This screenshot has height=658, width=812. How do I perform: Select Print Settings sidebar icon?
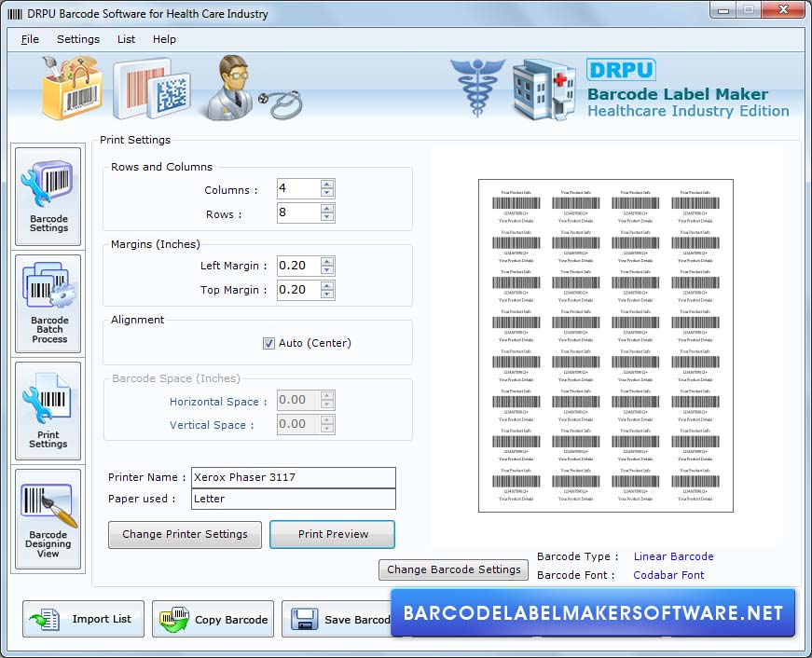(x=48, y=411)
